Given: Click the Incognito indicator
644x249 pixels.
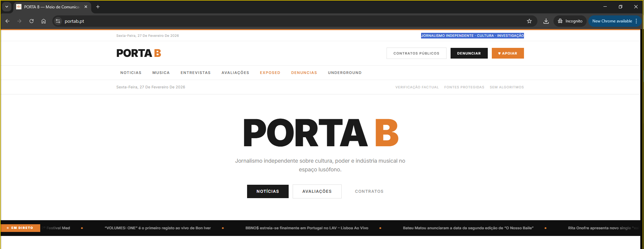Looking at the screenshot, I should (x=570, y=21).
